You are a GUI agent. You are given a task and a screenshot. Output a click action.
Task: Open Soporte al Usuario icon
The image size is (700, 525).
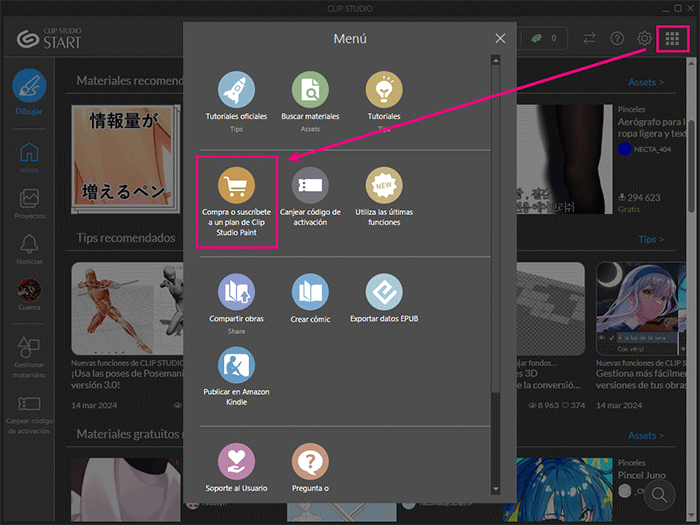click(x=236, y=462)
